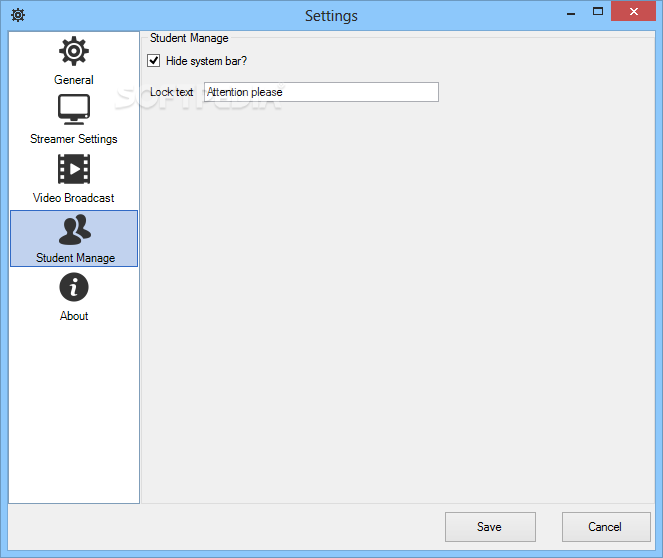Minimize the Settings window

(x=571, y=12)
